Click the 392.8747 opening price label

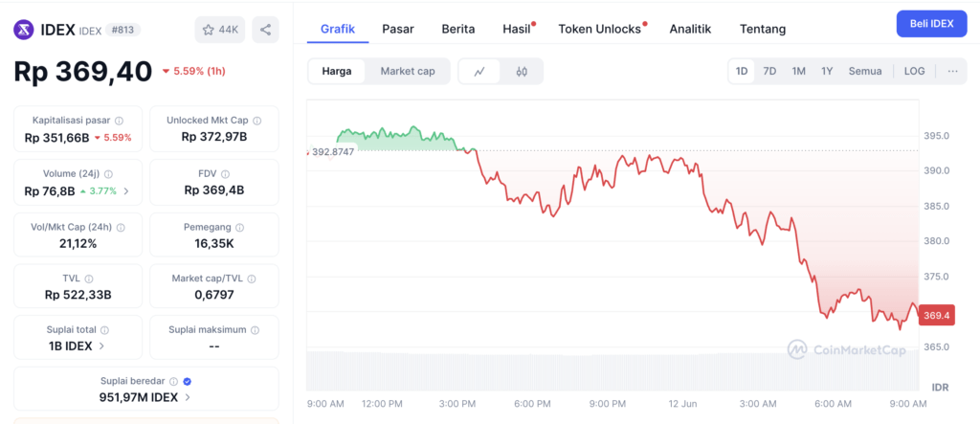pyautogui.click(x=332, y=152)
